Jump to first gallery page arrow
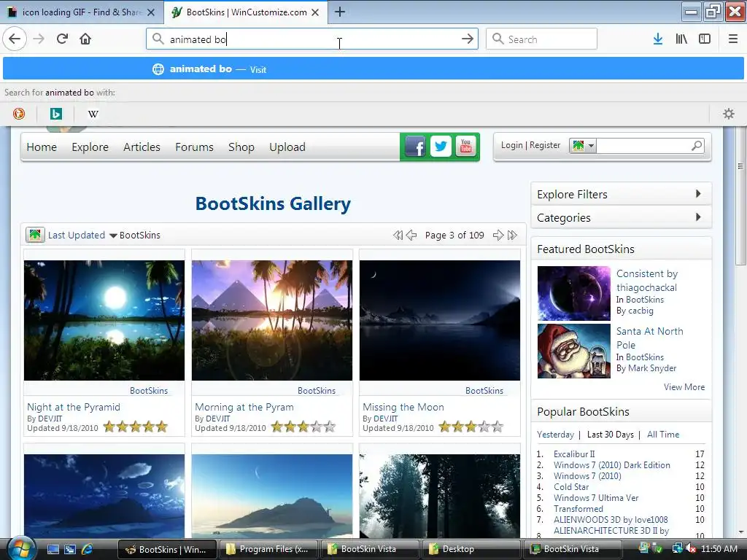This screenshot has width=747, height=560. pos(398,236)
